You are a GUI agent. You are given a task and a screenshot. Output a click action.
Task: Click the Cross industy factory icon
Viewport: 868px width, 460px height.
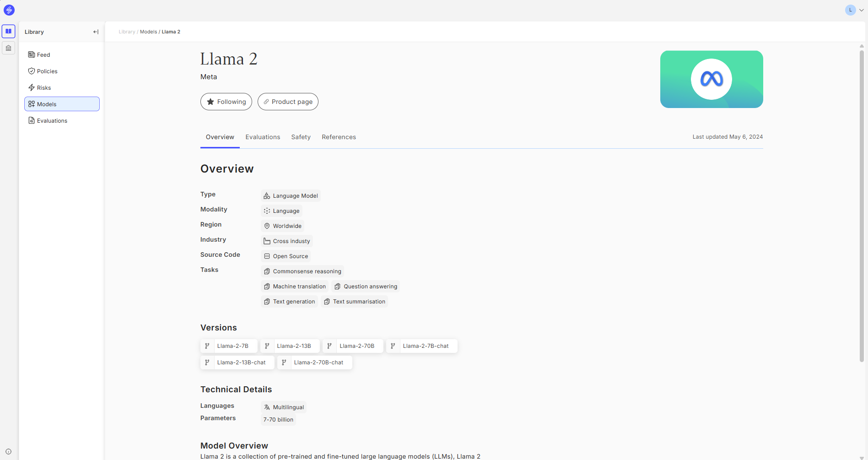coord(267,241)
